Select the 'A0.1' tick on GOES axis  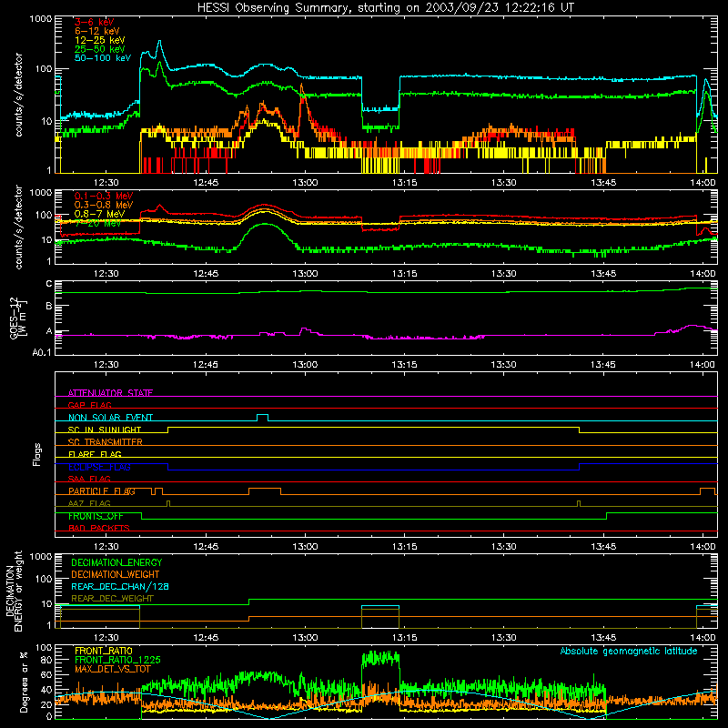[42, 352]
